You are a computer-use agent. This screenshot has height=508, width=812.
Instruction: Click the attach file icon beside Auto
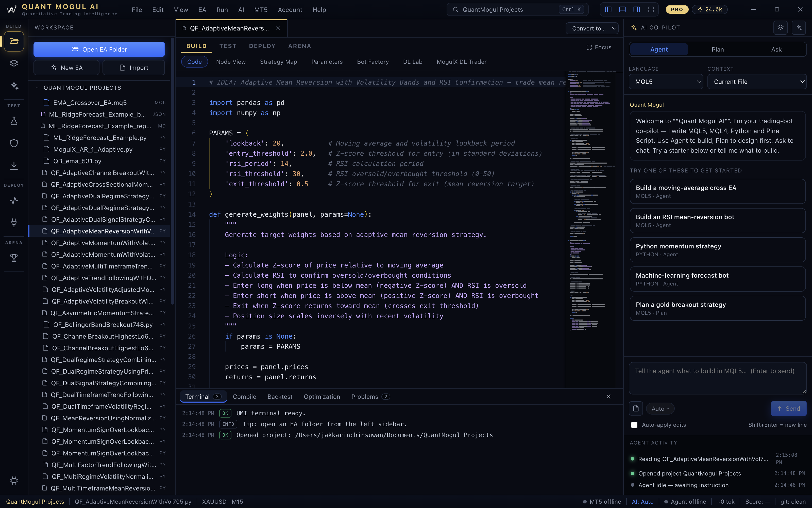point(636,408)
